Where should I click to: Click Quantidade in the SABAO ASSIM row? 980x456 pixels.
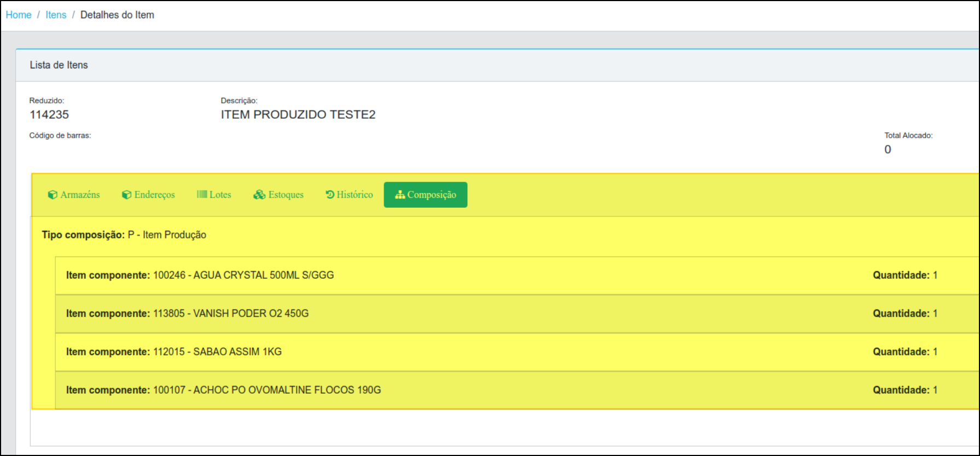[905, 352]
